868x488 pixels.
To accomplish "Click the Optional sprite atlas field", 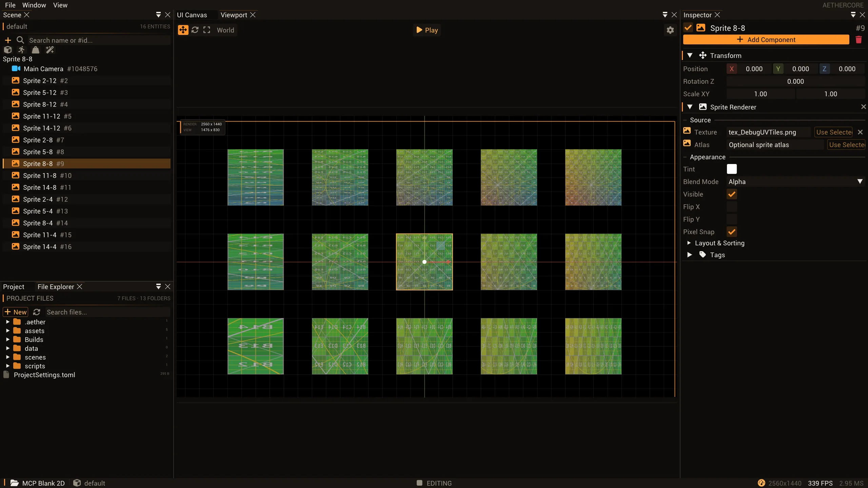I will click(775, 145).
